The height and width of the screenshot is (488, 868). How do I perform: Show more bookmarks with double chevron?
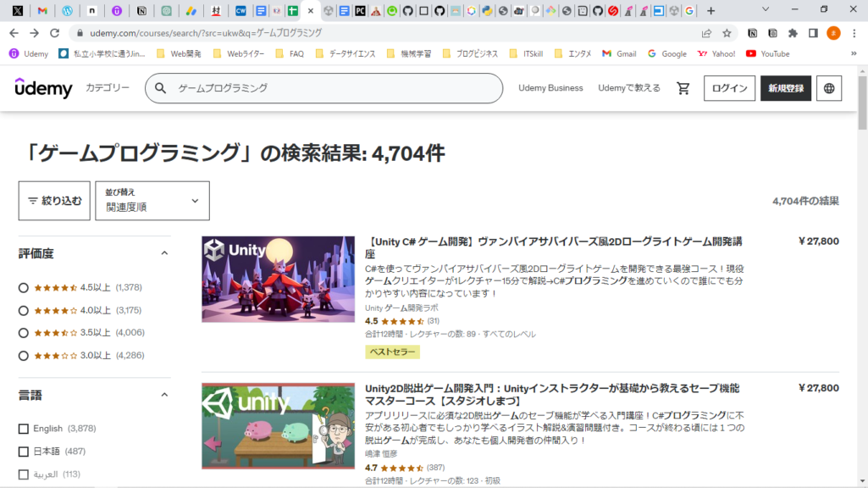click(x=854, y=53)
